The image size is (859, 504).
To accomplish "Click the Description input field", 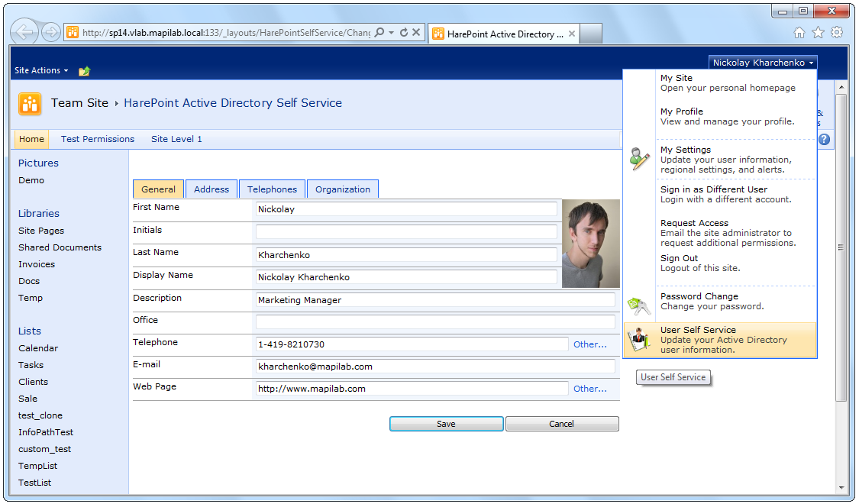I will pyautogui.click(x=435, y=300).
